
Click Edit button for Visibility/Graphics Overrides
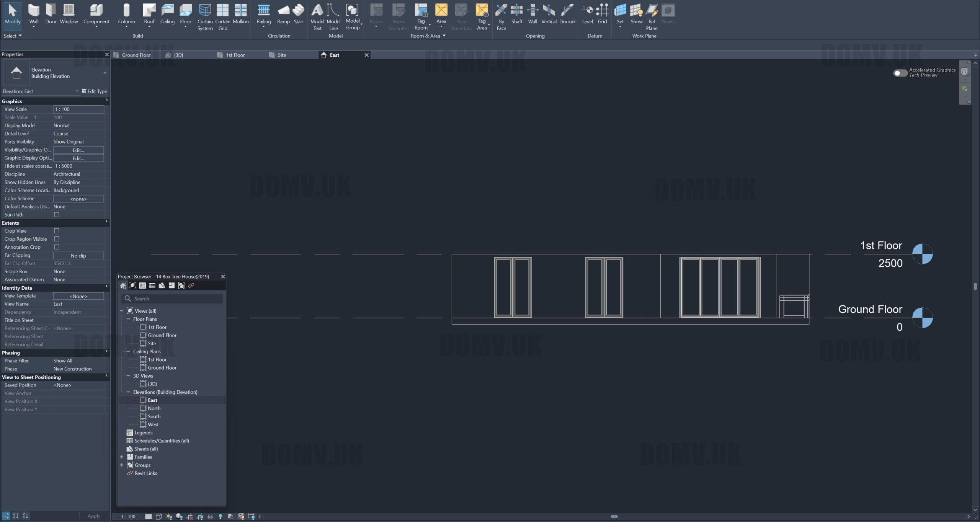point(78,150)
